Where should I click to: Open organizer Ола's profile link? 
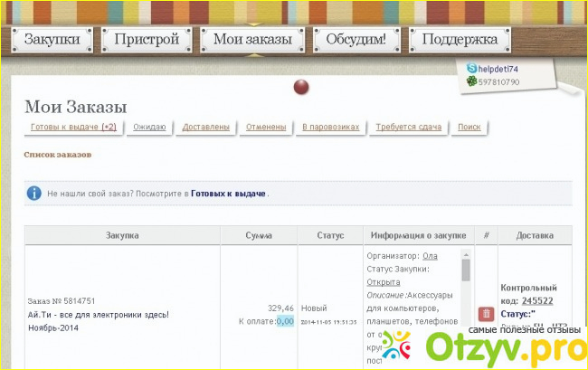pyautogui.click(x=431, y=256)
